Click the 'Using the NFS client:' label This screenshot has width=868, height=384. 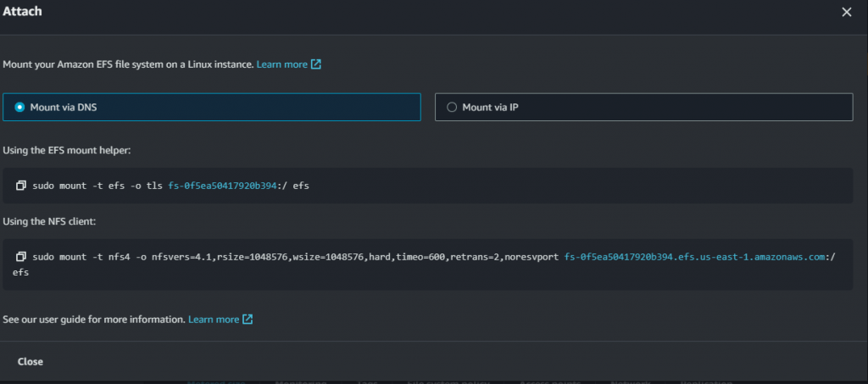tap(50, 221)
